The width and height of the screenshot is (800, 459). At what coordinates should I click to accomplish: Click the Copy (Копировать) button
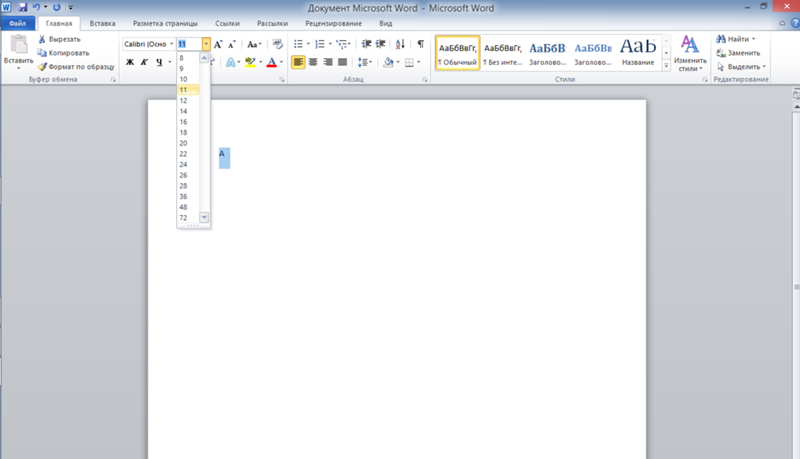click(63, 53)
